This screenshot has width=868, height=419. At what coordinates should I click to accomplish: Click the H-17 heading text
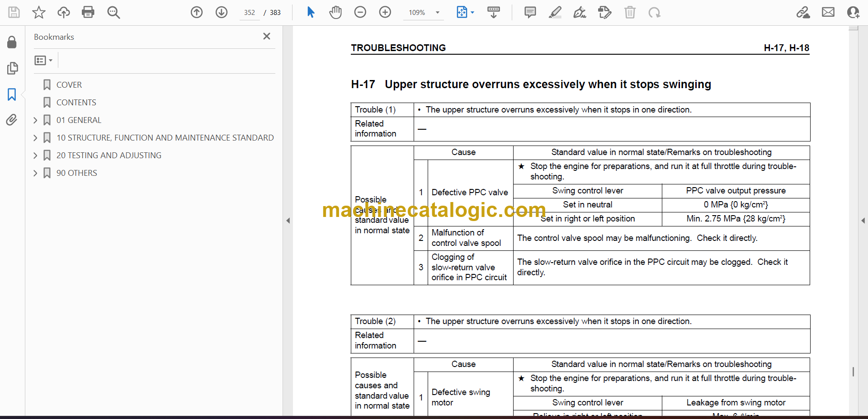(531, 85)
